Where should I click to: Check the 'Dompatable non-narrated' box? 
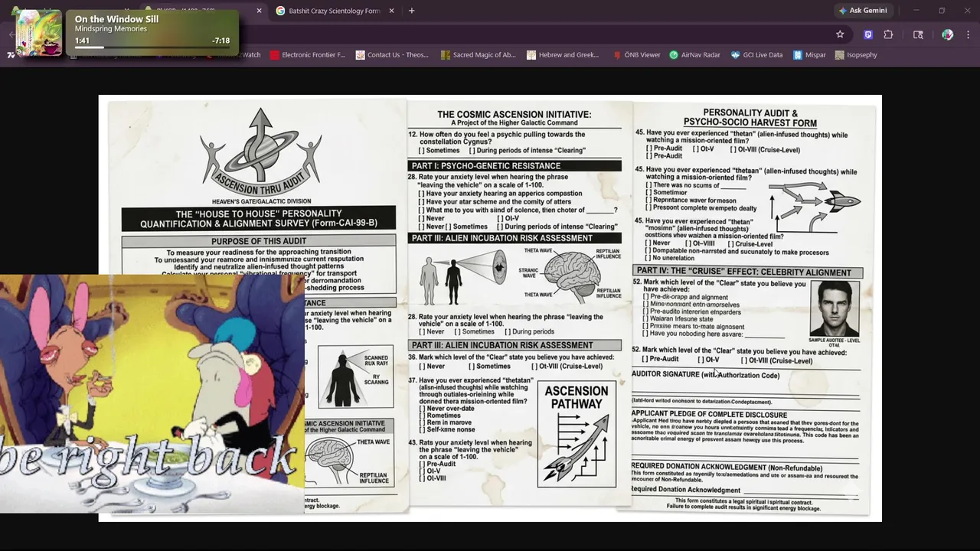click(x=649, y=252)
